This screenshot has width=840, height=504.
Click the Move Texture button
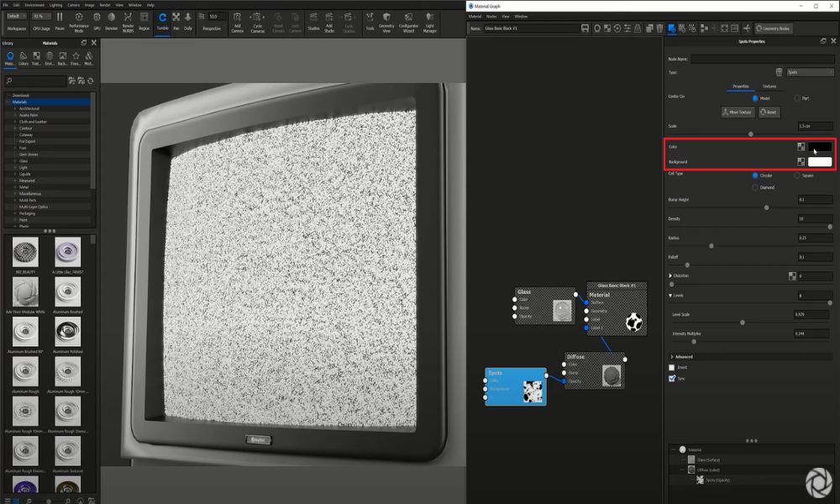738,112
